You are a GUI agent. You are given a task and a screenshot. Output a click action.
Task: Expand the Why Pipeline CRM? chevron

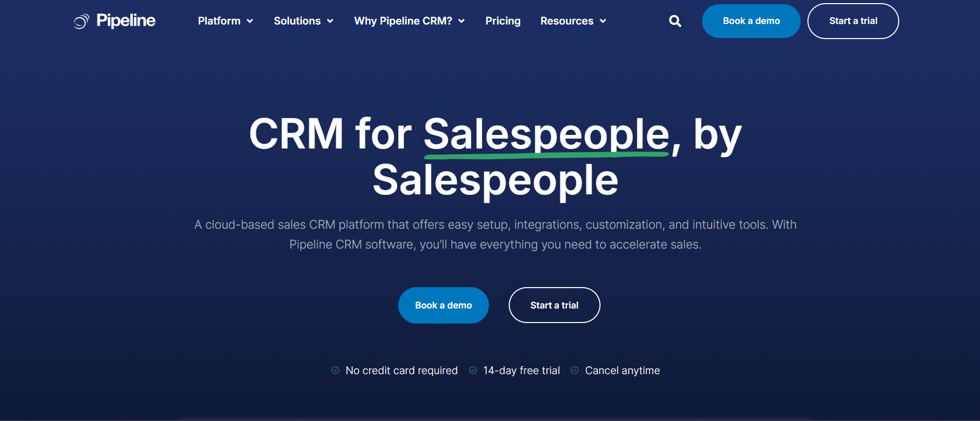(x=461, y=21)
